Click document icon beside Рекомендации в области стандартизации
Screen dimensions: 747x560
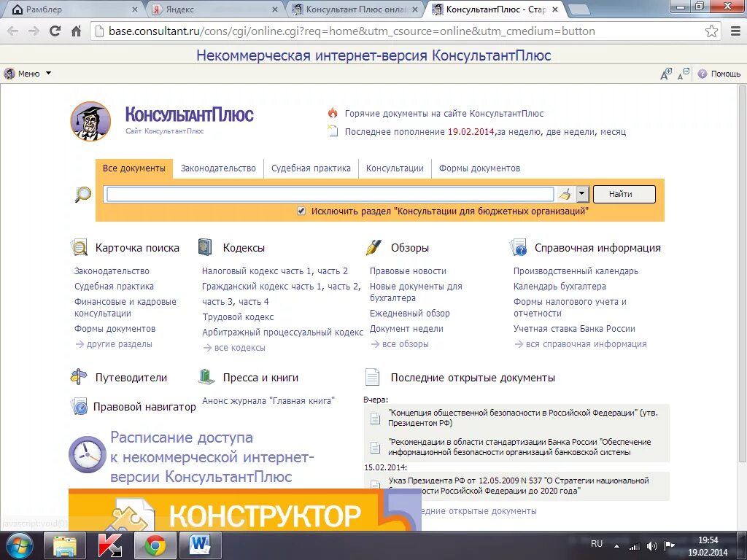pos(376,447)
